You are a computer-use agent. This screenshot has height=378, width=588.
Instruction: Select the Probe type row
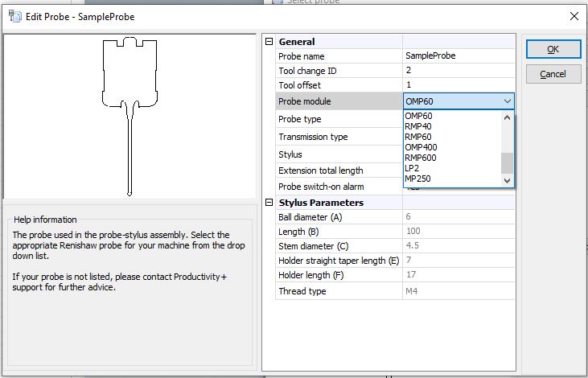point(339,119)
